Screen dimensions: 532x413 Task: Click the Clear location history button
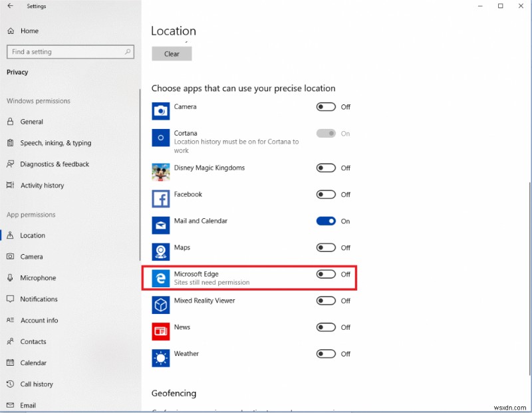[171, 53]
